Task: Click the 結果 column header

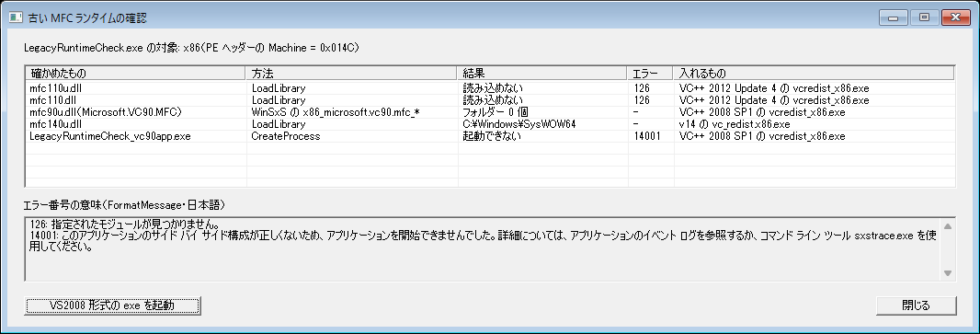Action: point(541,74)
